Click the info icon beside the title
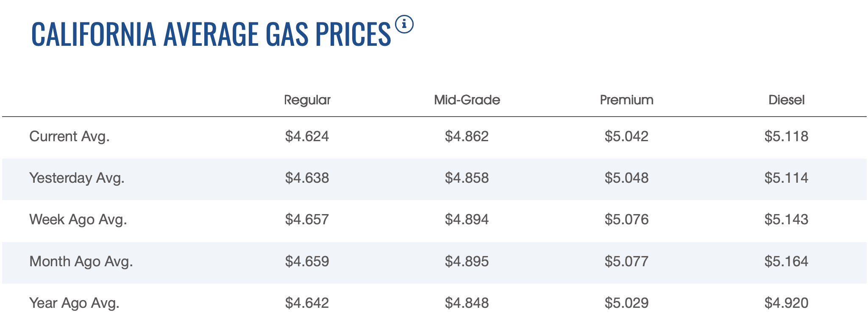 404,25
